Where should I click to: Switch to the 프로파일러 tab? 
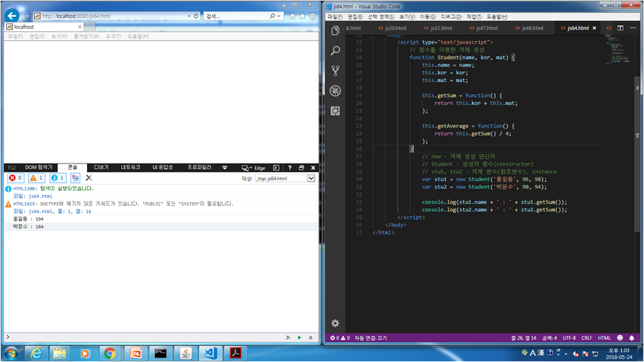(x=199, y=167)
